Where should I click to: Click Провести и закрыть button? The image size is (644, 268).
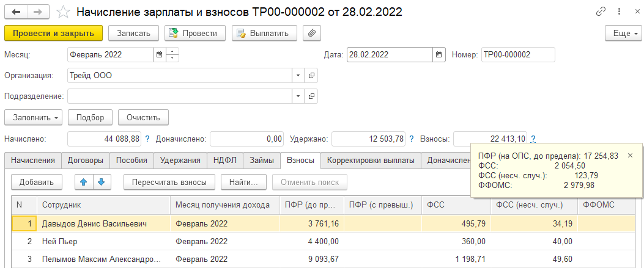[x=53, y=33]
